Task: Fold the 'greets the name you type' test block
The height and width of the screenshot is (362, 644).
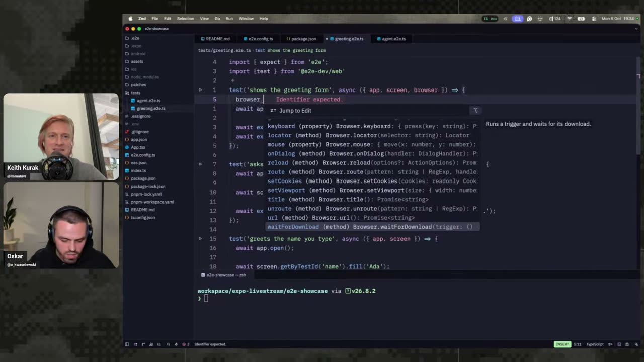Action: 200,239
